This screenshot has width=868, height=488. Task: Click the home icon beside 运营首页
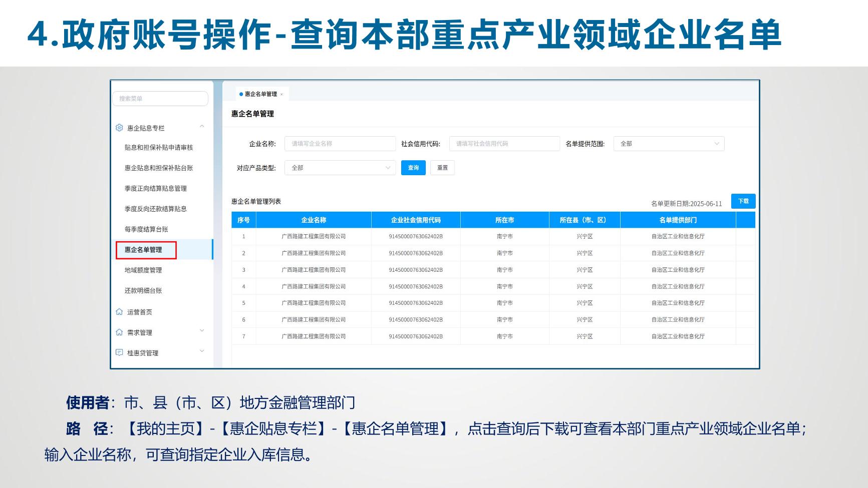[119, 312]
